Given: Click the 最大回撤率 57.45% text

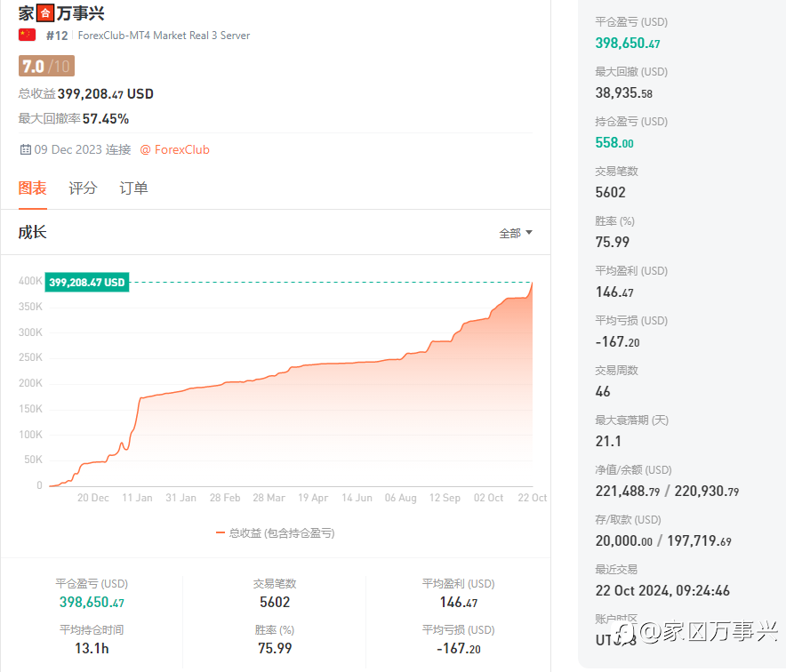Looking at the screenshot, I should (74, 119).
